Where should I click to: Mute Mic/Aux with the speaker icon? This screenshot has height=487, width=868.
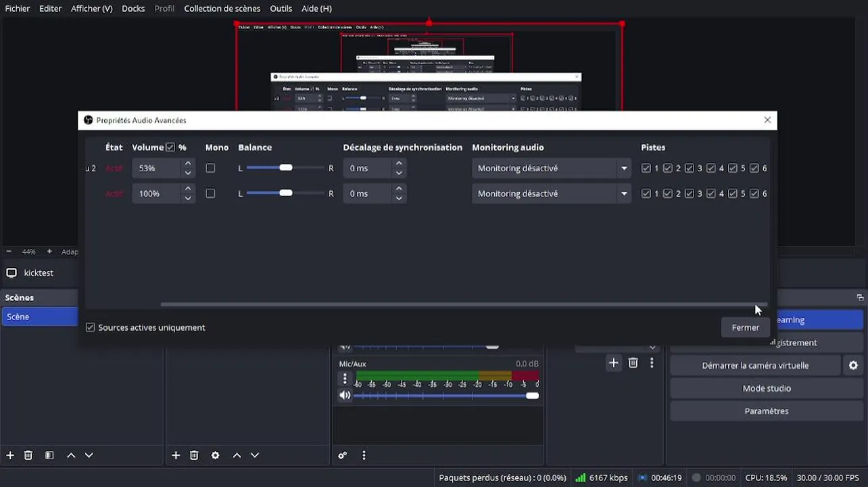[x=345, y=395]
